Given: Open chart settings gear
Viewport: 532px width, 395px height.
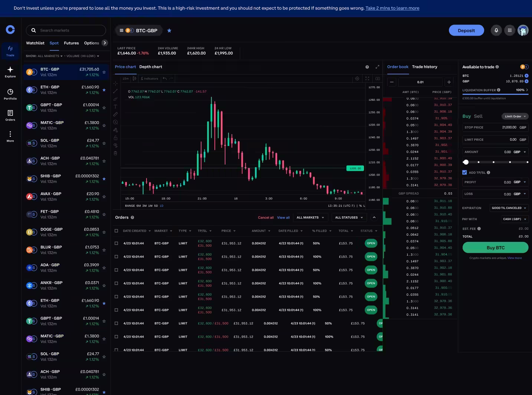Looking at the screenshot, I should pos(357,79).
